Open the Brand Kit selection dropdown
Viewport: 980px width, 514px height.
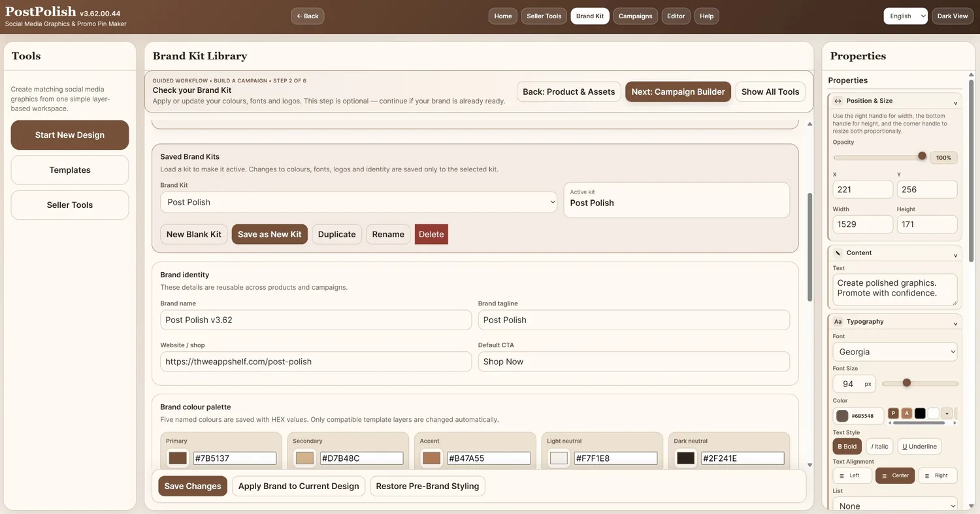359,202
